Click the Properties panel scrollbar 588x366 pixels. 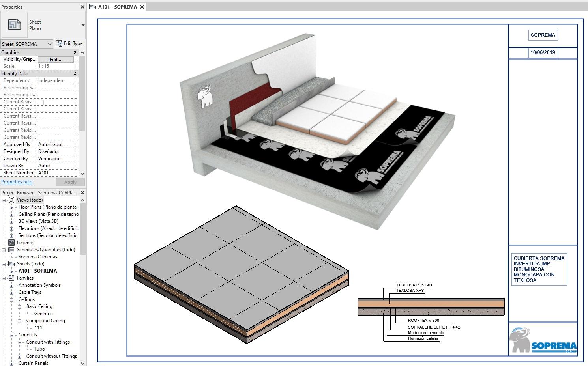point(82,93)
